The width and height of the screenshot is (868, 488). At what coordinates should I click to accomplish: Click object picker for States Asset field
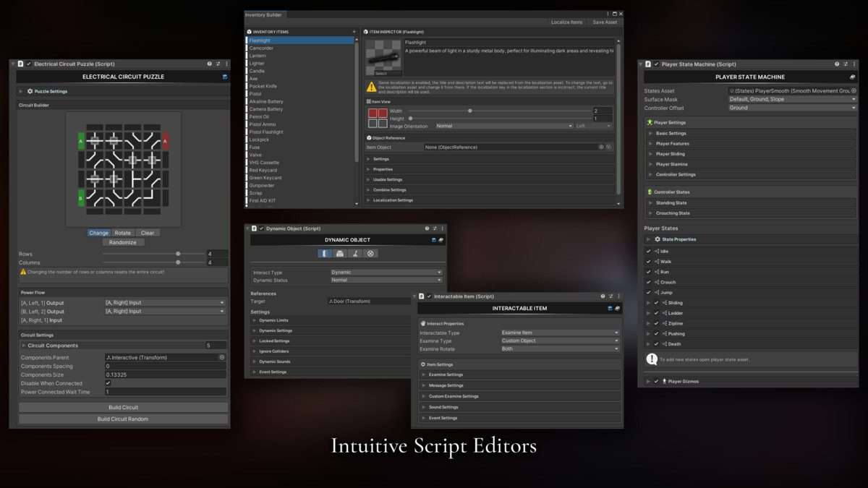coord(854,91)
